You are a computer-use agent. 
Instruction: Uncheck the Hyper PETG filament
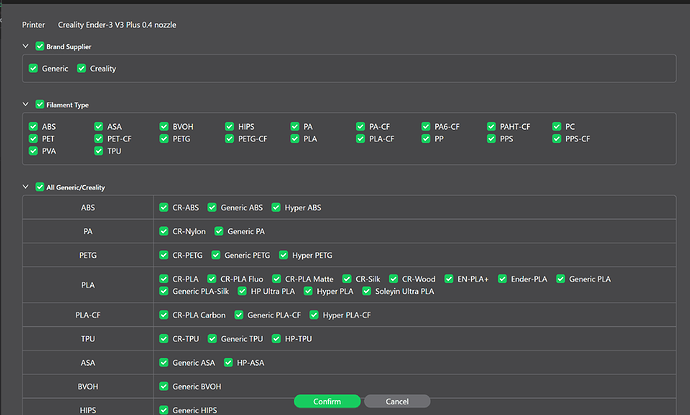click(283, 255)
